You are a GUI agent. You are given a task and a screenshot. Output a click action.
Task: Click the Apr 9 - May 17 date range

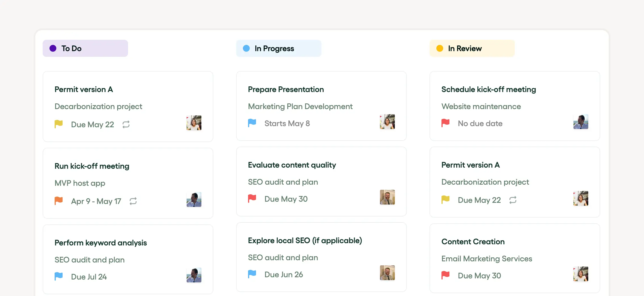(x=96, y=201)
